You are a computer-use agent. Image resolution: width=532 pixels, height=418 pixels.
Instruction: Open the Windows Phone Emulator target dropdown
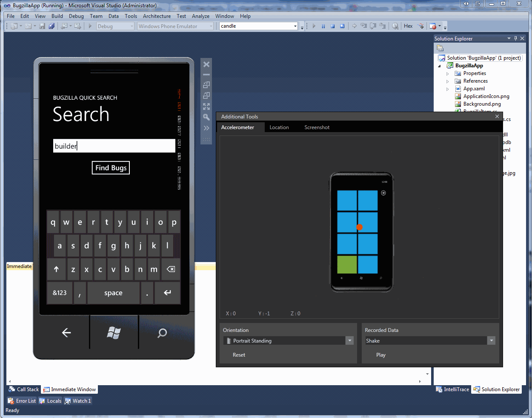pyautogui.click(x=175, y=26)
